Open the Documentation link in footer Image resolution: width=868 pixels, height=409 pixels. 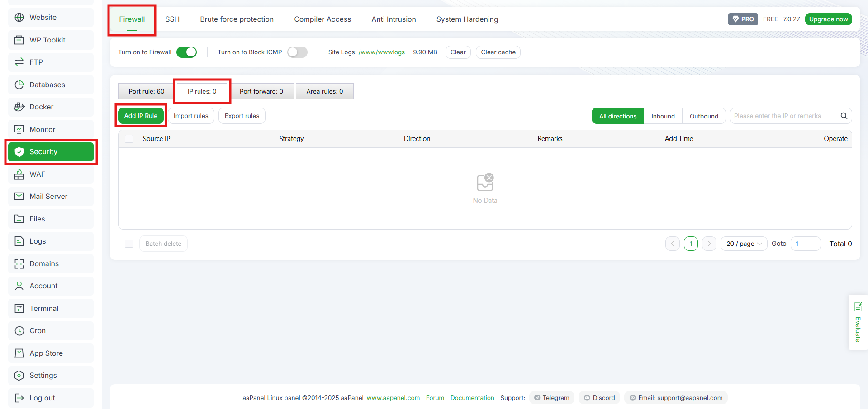click(472, 398)
